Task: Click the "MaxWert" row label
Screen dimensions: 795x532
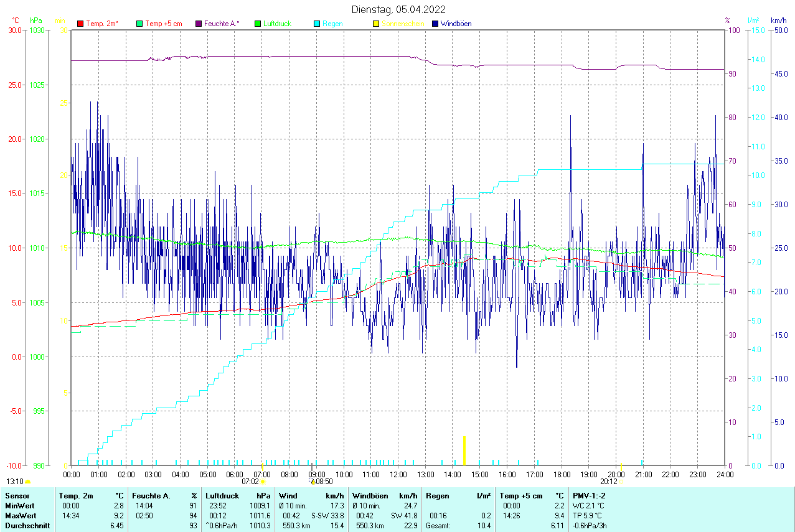Action: point(21,516)
